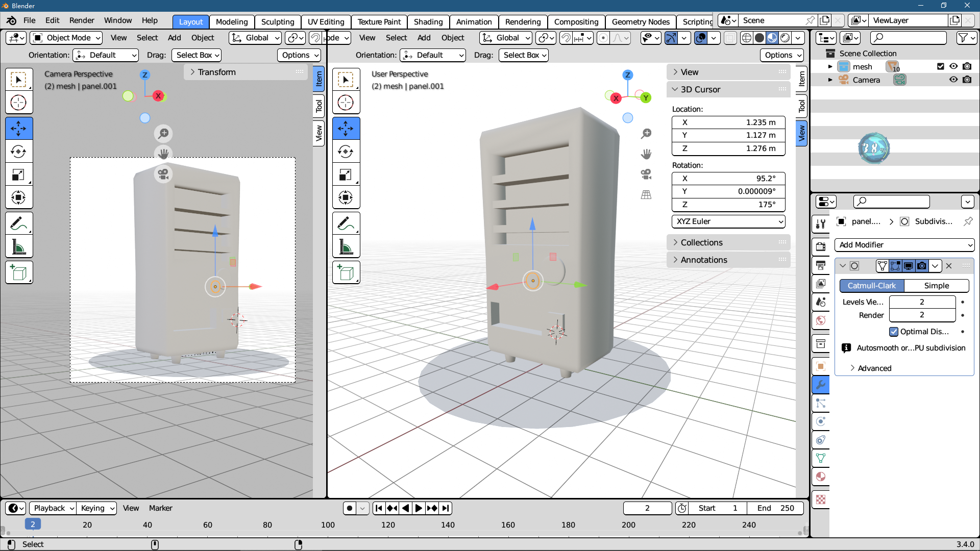Toggle modifier show in edit mode
Image resolution: width=980 pixels, height=551 pixels.
point(895,266)
